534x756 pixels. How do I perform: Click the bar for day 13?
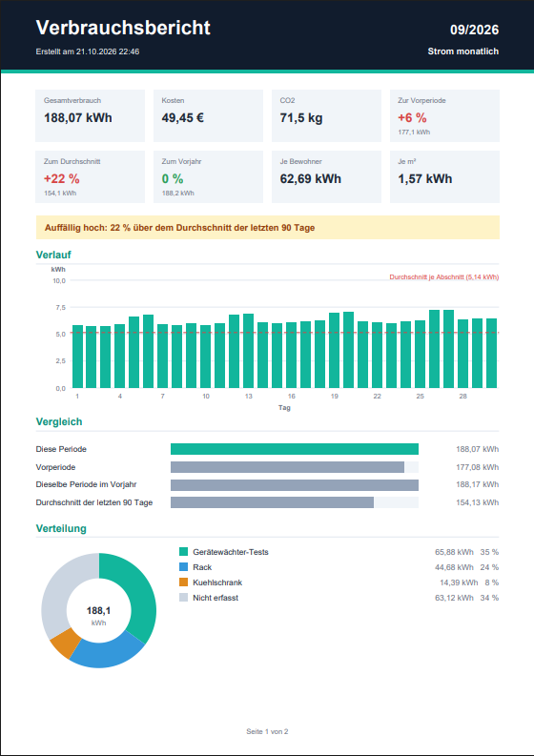(x=249, y=351)
